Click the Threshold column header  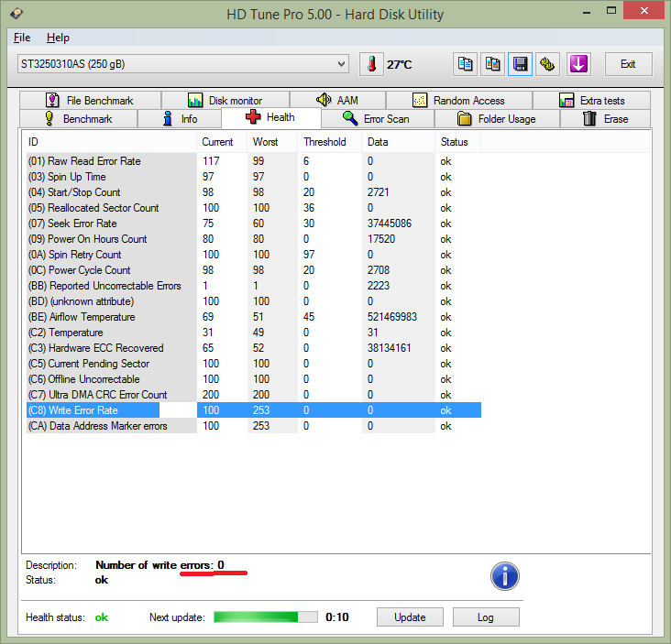pyautogui.click(x=329, y=142)
